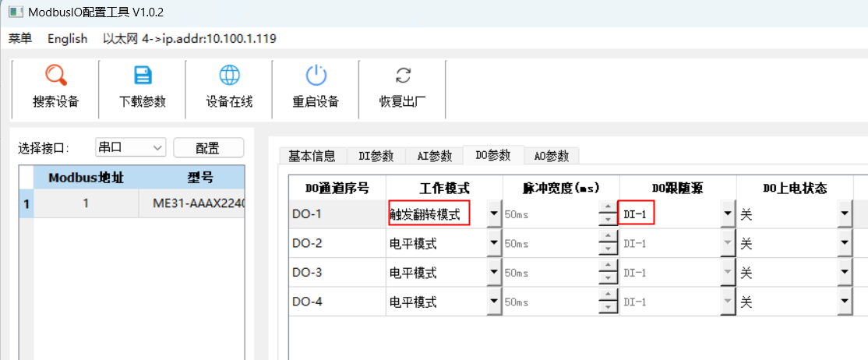Screen dimensions: 868x360
Task: Click the Device Online globe icon
Action: pyautogui.click(x=229, y=76)
